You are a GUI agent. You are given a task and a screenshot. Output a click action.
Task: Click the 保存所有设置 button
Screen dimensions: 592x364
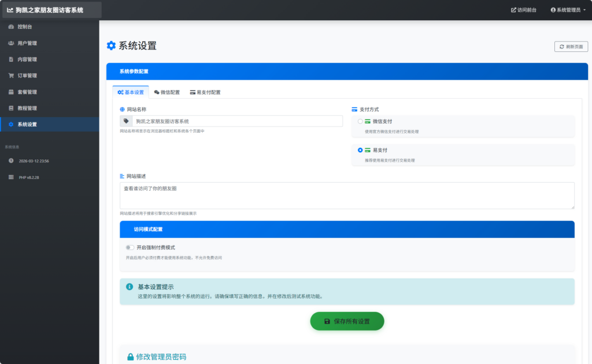[x=347, y=321]
